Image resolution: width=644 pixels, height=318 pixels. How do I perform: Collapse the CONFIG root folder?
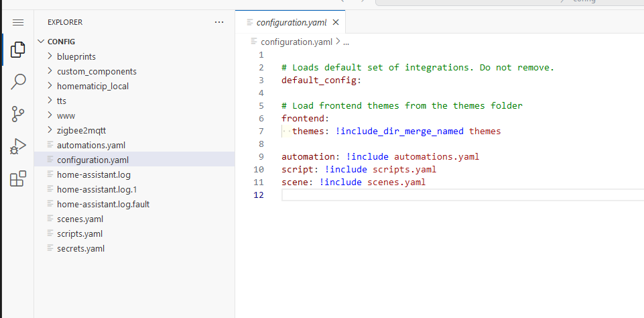(x=61, y=42)
